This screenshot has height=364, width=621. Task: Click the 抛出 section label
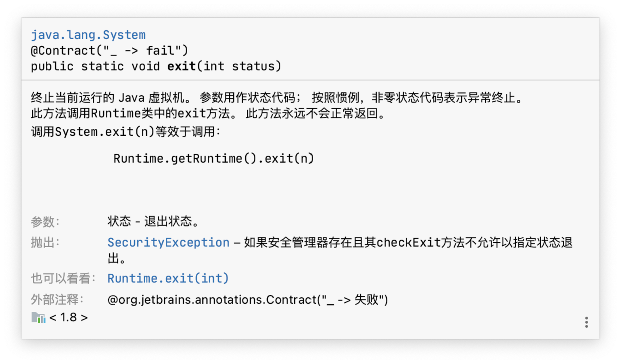point(45,243)
